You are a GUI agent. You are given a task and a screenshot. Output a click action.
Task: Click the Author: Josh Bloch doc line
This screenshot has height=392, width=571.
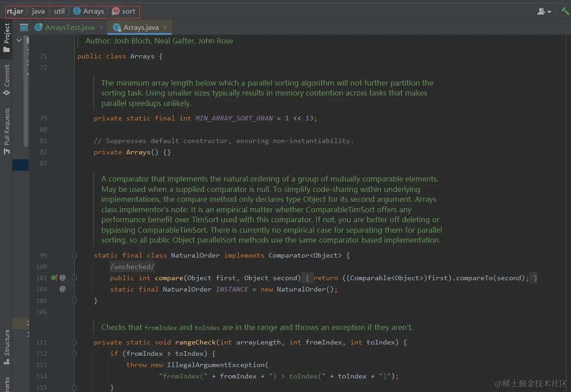tap(159, 41)
